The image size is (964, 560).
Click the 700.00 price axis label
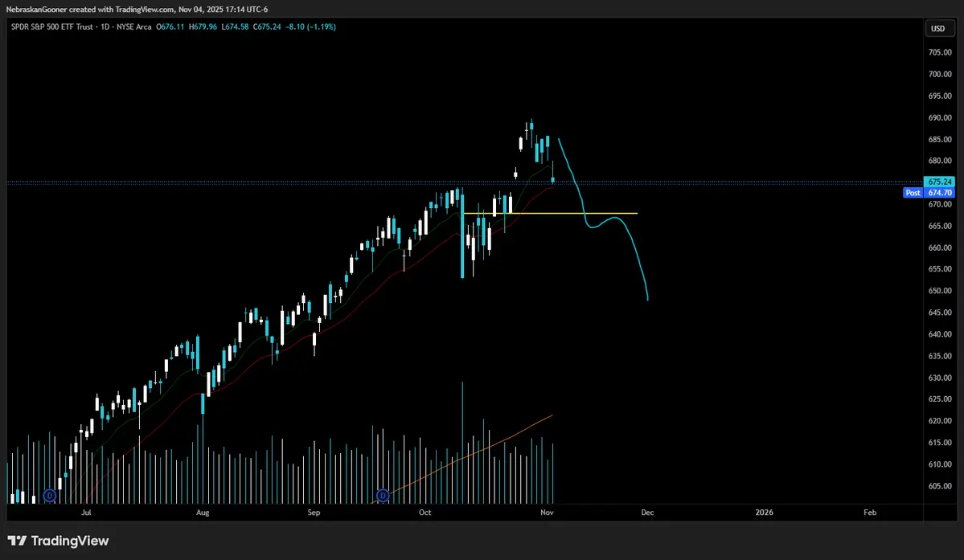click(x=939, y=74)
